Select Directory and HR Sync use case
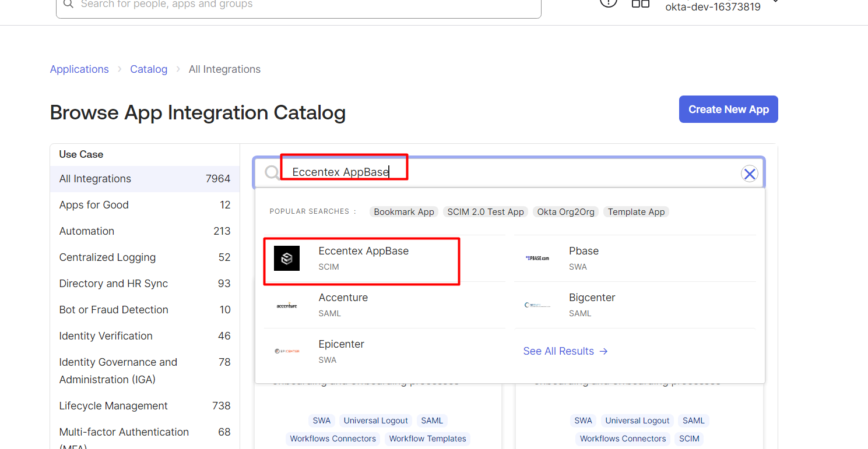 145,284
